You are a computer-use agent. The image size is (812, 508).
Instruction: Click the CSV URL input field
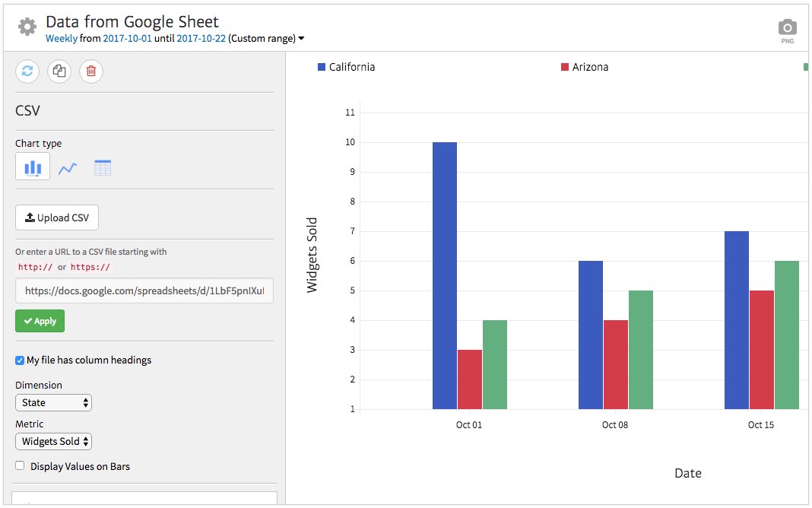tap(144, 291)
